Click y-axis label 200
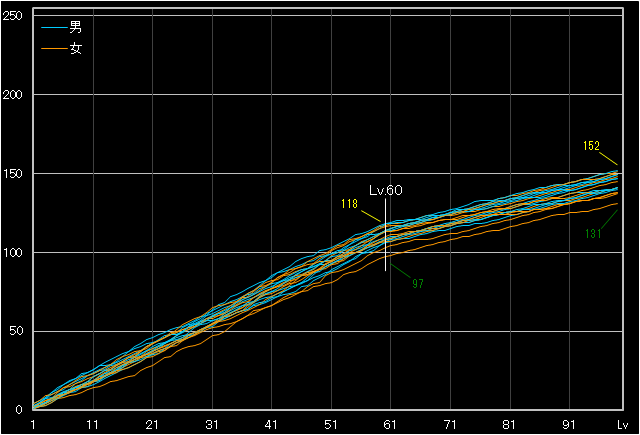 click(x=12, y=95)
